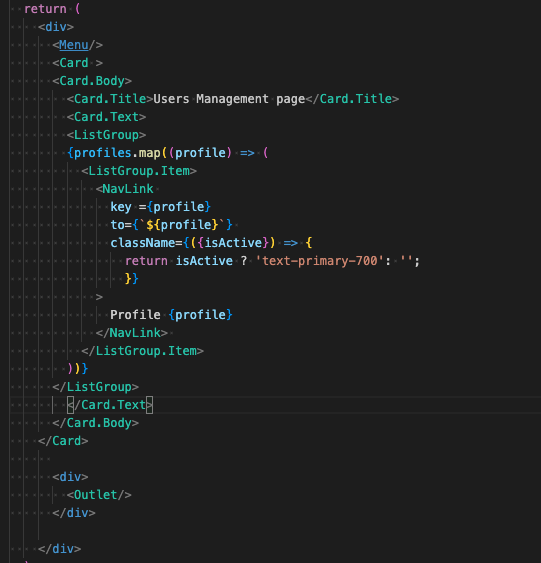The width and height of the screenshot is (541, 563).
Task: Click the key ={profile} attribute
Action: (160, 207)
